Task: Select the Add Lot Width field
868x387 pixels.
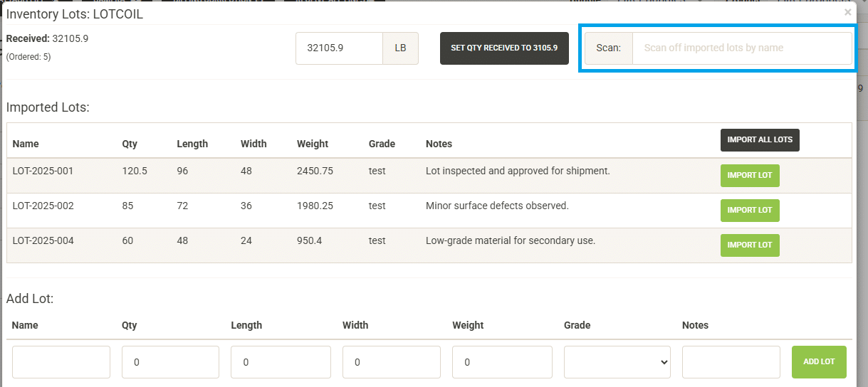Action: pos(391,362)
